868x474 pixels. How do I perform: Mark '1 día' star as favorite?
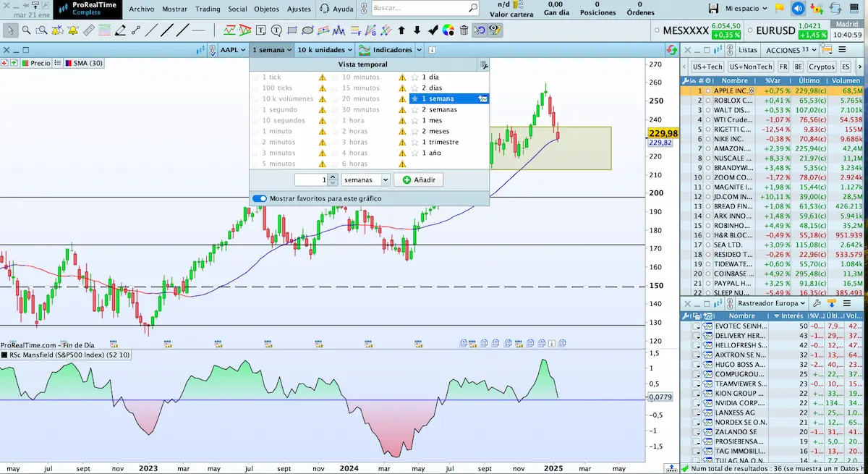click(414, 77)
